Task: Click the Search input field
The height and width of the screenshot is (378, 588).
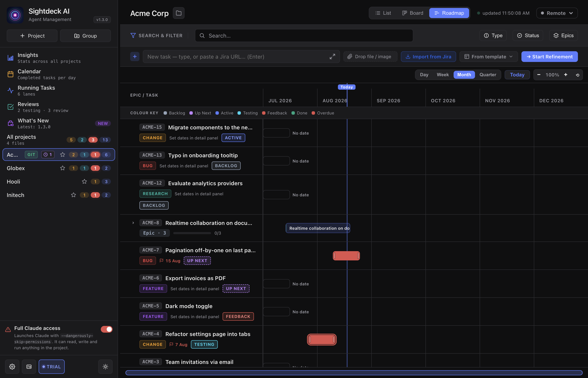Action: pyautogui.click(x=304, y=35)
